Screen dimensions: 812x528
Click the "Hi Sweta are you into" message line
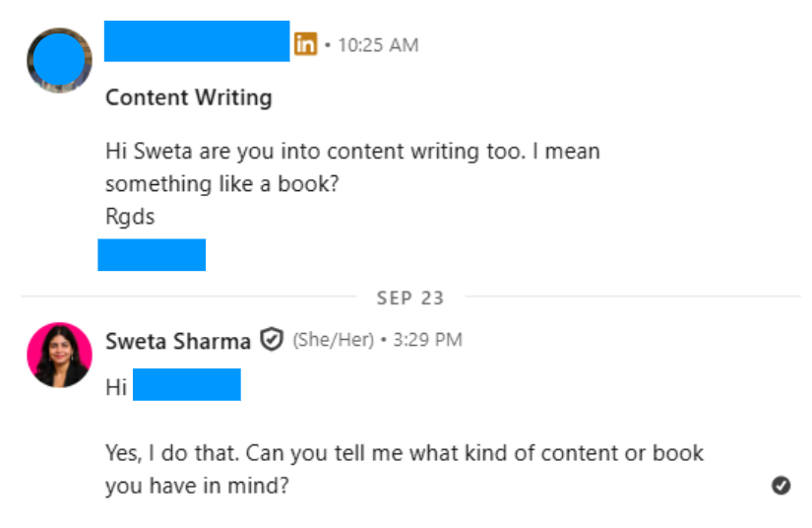point(352,152)
